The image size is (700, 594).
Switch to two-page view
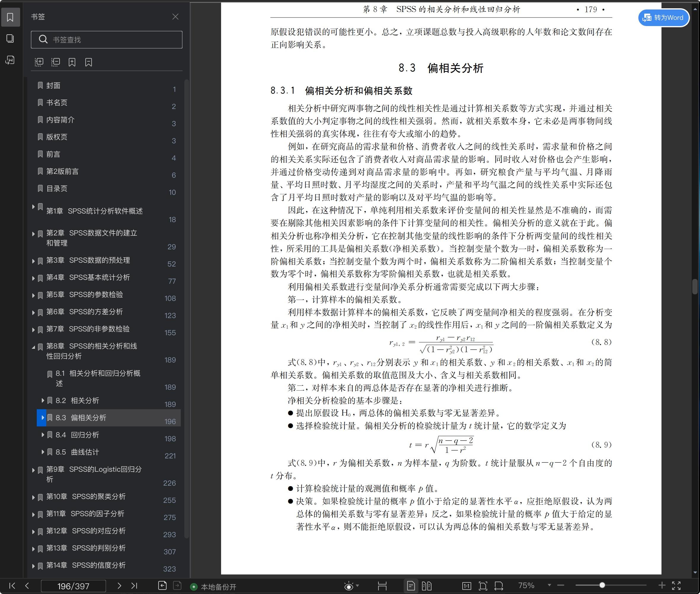(427, 586)
